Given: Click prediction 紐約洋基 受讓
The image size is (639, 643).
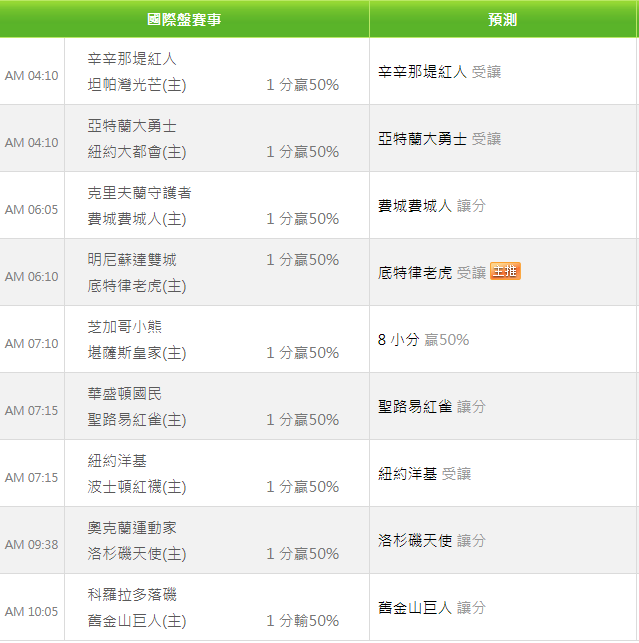Looking at the screenshot, I should click(x=424, y=474).
